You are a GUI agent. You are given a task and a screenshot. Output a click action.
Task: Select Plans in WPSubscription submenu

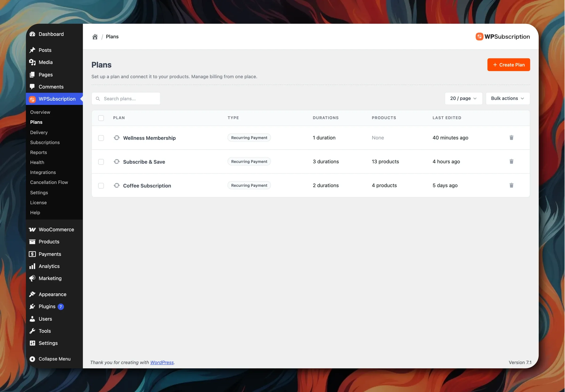point(36,122)
